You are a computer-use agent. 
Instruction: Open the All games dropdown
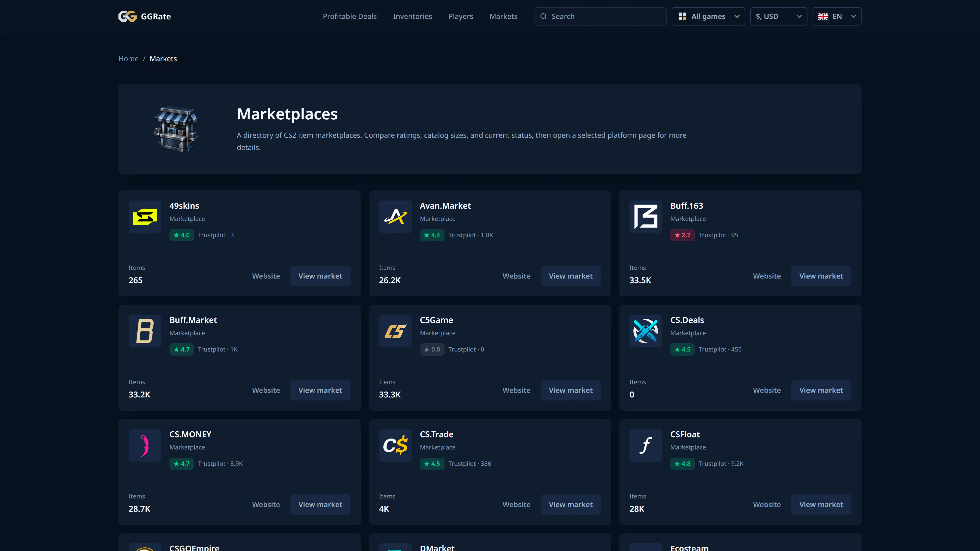point(708,16)
